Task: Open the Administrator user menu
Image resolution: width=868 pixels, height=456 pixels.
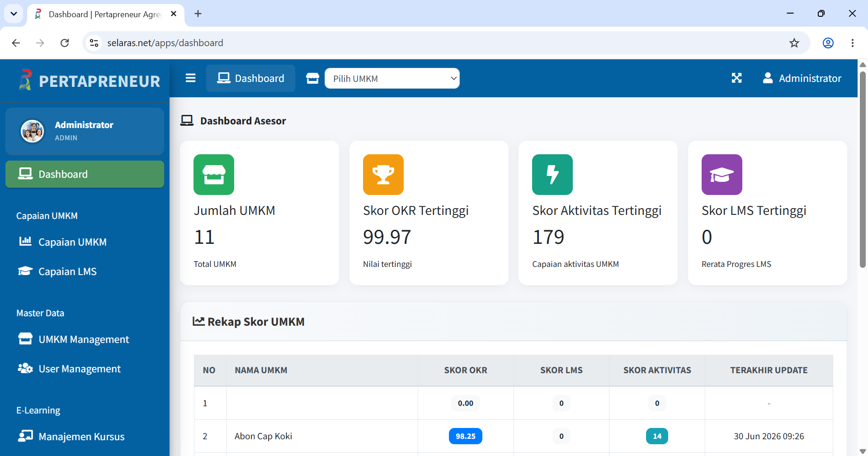Action: 802,78
